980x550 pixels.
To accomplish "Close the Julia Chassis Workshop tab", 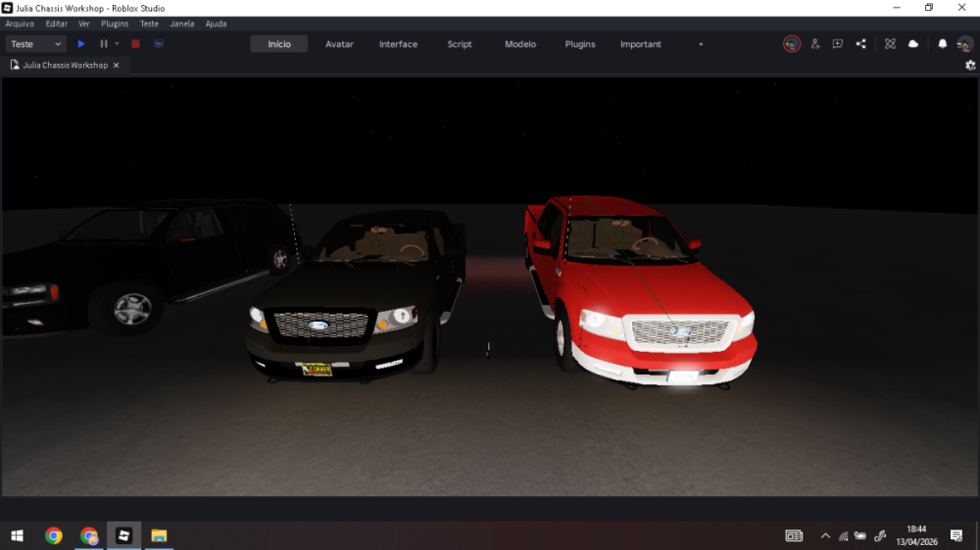I will pos(117,65).
